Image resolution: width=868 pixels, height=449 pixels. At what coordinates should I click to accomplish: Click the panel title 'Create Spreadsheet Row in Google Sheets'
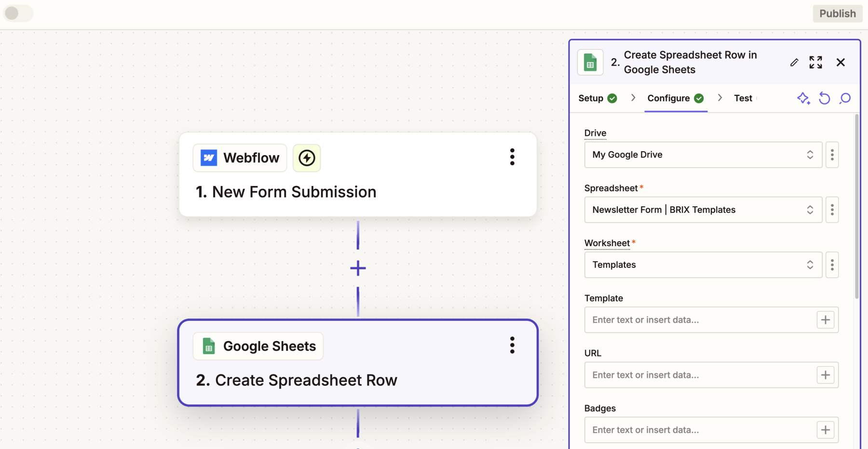click(690, 62)
